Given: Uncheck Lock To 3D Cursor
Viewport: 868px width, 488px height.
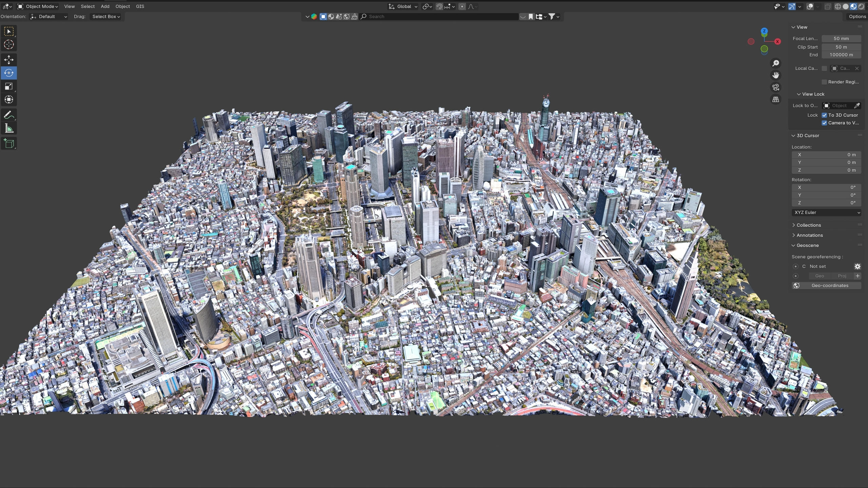Looking at the screenshot, I should (824, 115).
